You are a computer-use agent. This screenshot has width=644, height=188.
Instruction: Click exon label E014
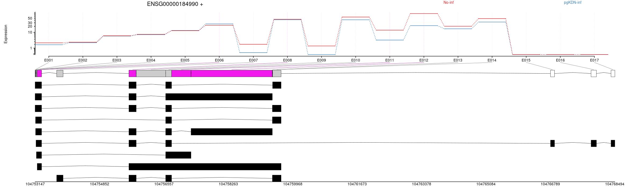[x=492, y=60]
